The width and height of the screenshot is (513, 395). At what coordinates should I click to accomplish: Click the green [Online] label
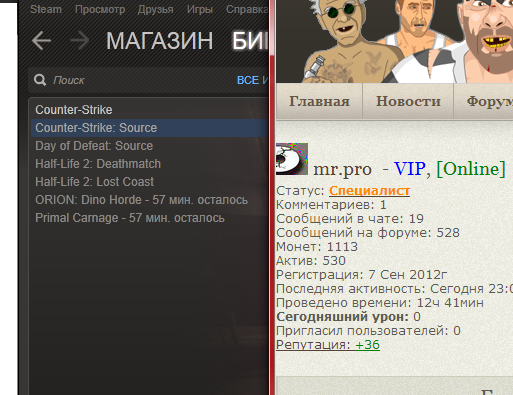[471, 169]
